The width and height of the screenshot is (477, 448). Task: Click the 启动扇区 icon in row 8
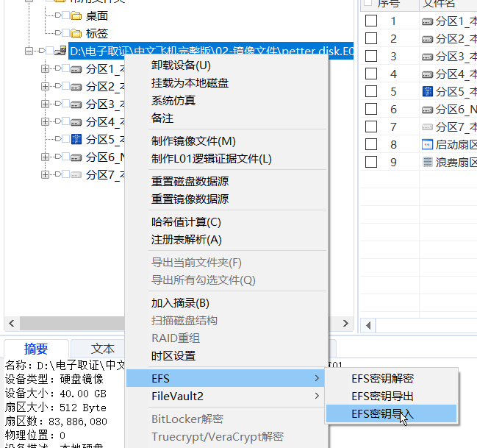click(428, 144)
